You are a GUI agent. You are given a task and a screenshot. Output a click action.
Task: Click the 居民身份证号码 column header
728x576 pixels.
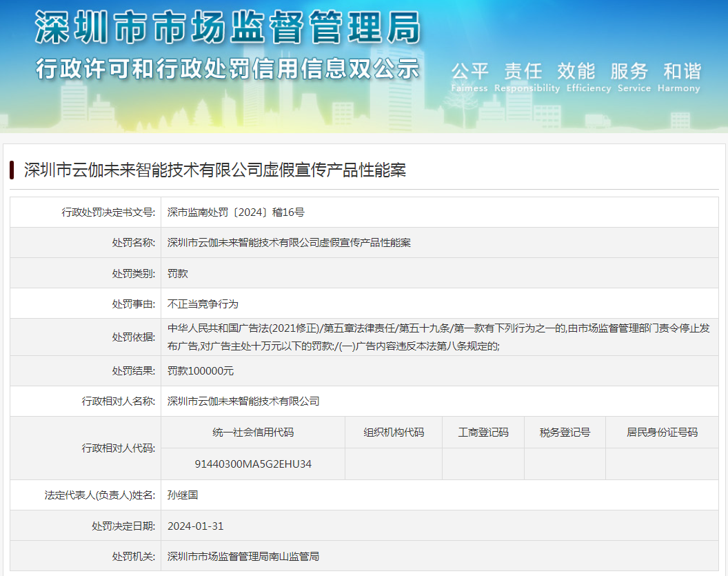coord(662,433)
